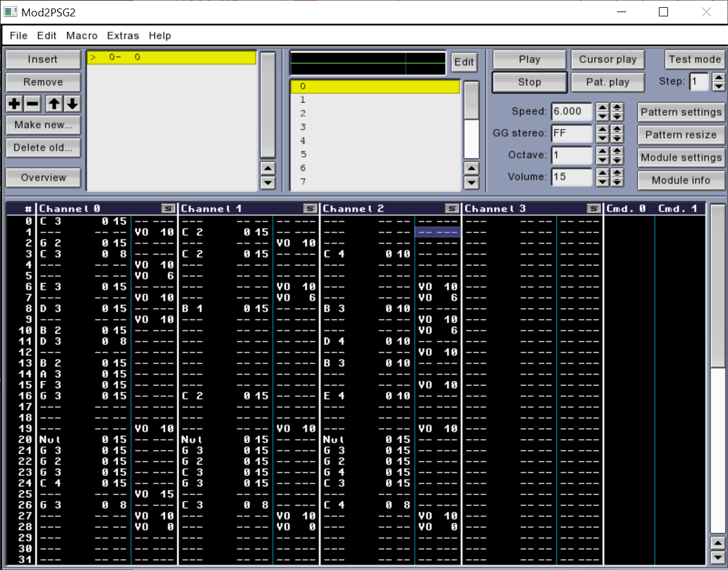Open the Help menu
The width and height of the screenshot is (728, 570).
pyautogui.click(x=160, y=36)
